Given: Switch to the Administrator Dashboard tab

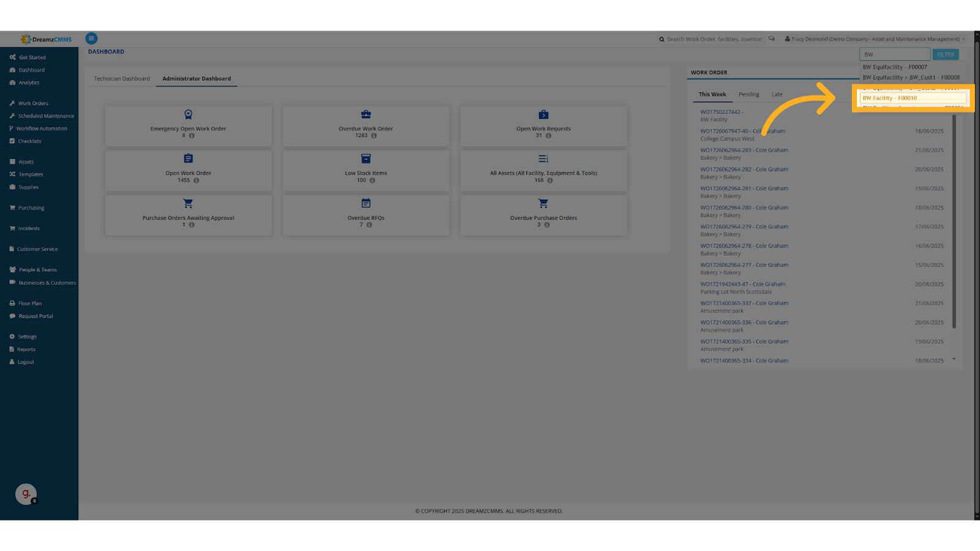Looking at the screenshot, I should (197, 78).
